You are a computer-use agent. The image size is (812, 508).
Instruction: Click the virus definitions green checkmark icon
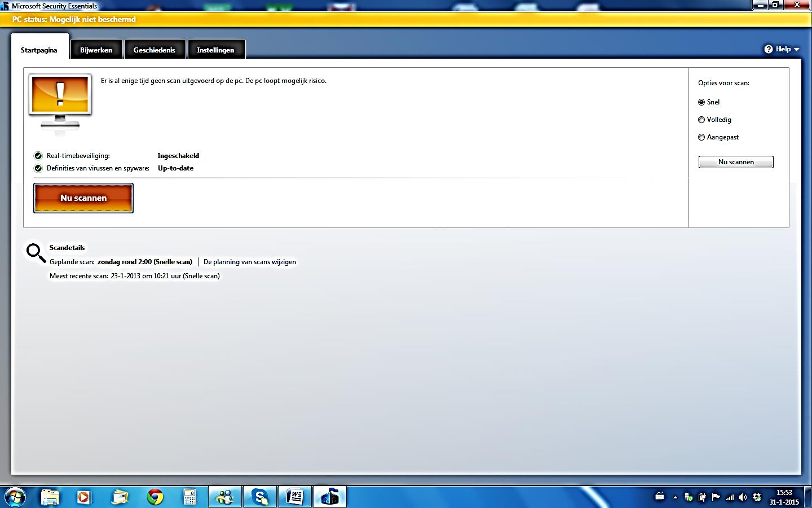[x=38, y=168]
